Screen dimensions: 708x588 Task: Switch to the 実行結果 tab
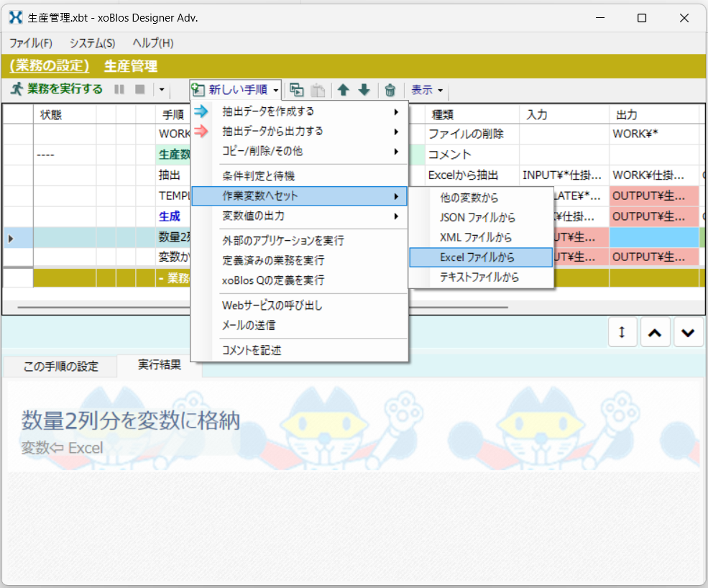pos(160,365)
